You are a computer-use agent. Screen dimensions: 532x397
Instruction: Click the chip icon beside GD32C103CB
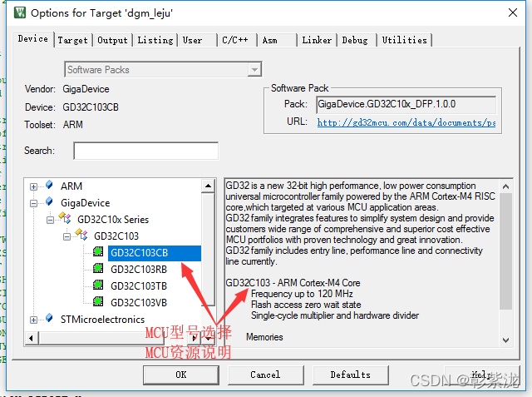pos(98,251)
